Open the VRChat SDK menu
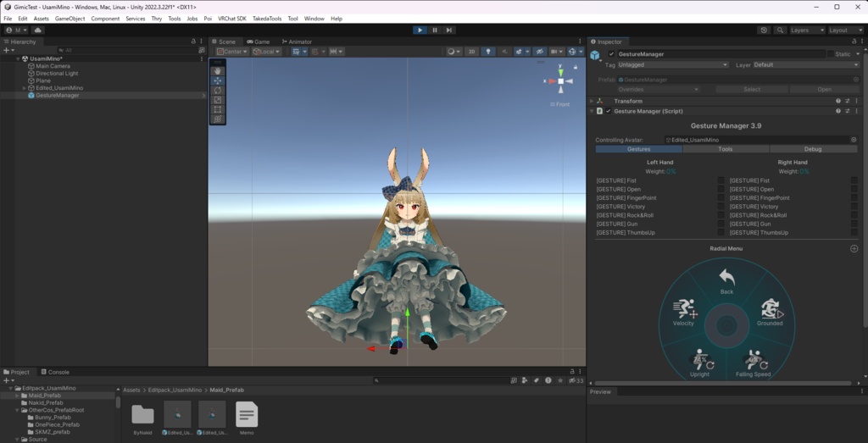The image size is (868, 443). (232, 19)
